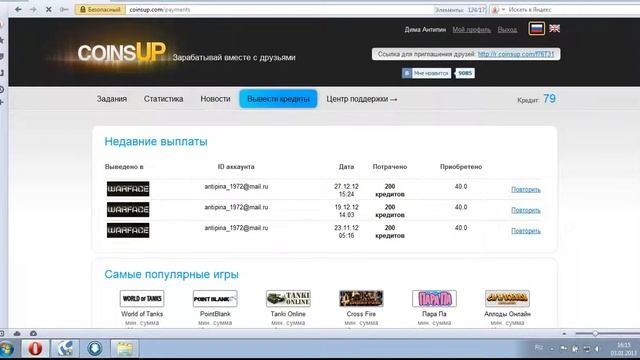Click Повторить for the 23.11.12 payment
The width and height of the screenshot is (640, 360).
pyautogui.click(x=526, y=231)
